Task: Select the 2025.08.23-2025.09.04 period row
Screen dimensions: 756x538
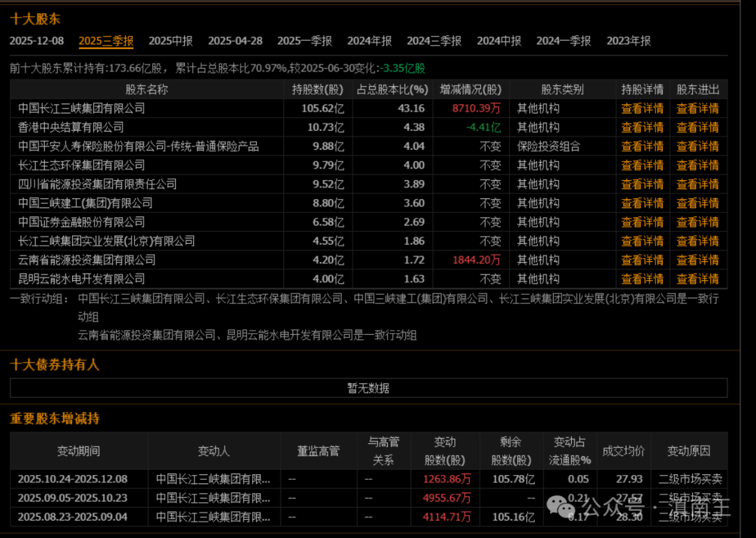Action: click(x=368, y=517)
